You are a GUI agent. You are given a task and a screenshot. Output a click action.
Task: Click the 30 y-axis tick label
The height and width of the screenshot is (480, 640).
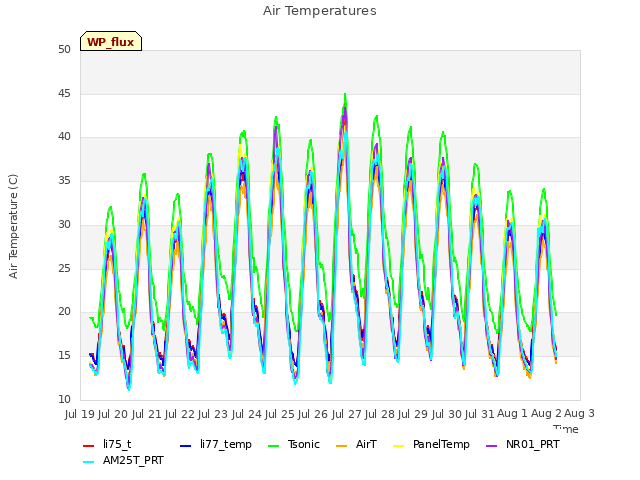(x=64, y=224)
